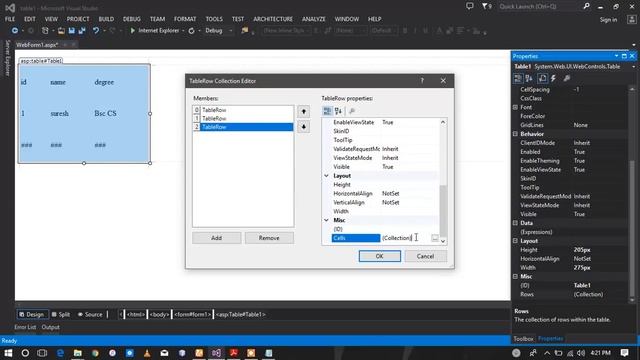Open VLC media player from taskbar

click(147, 353)
